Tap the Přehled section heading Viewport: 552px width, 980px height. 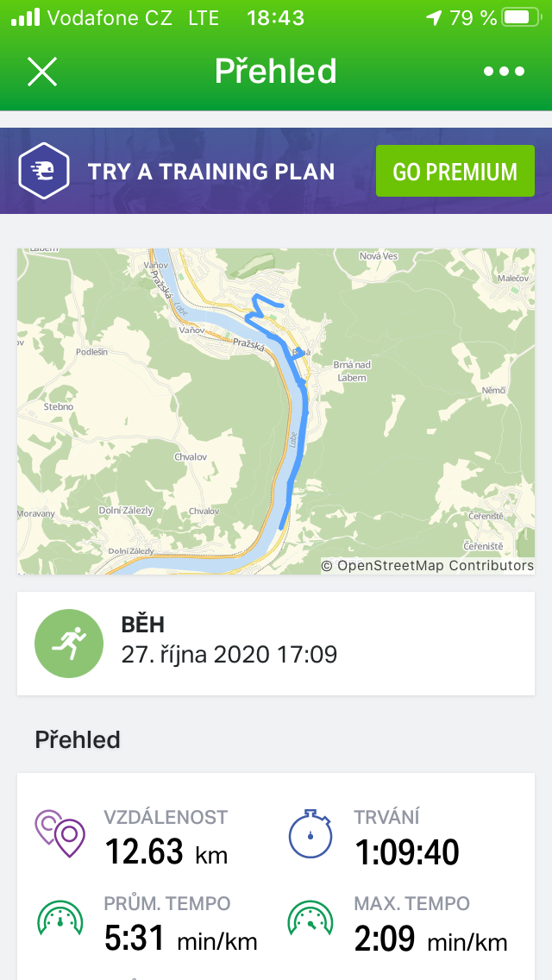(78, 739)
